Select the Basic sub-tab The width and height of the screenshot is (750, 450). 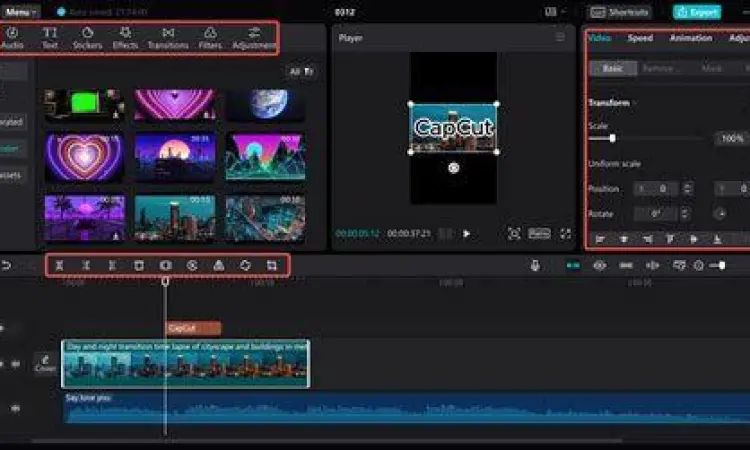click(x=613, y=68)
